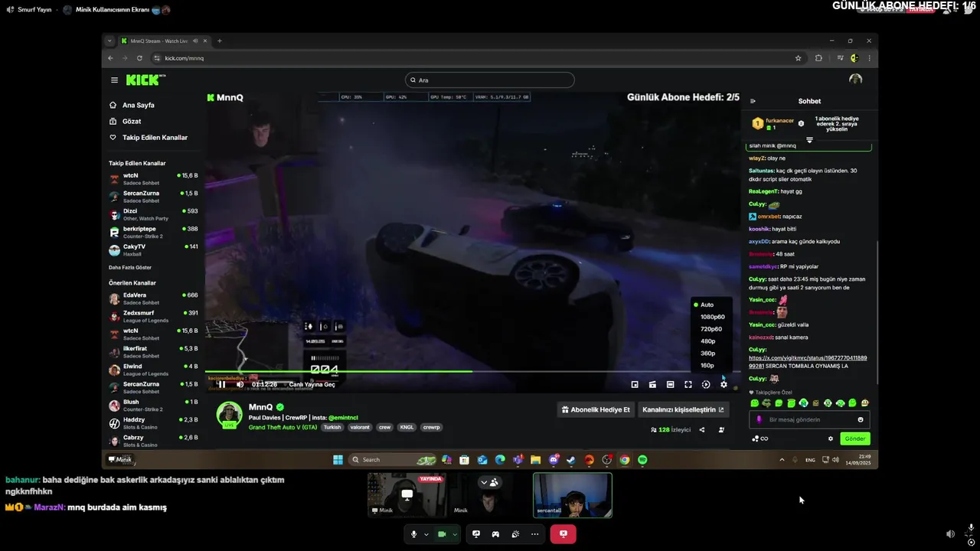Open the Kick hamburger sidebar menu
The image size is (980, 551).
(114, 80)
